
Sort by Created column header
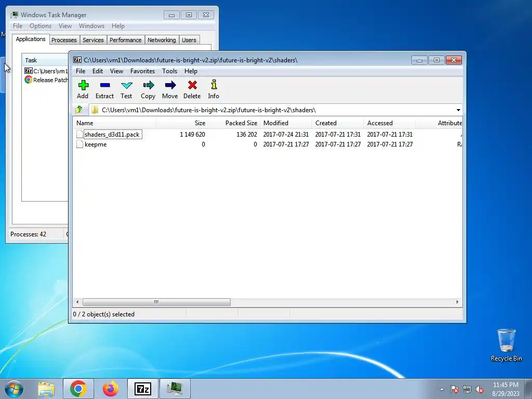pos(338,123)
